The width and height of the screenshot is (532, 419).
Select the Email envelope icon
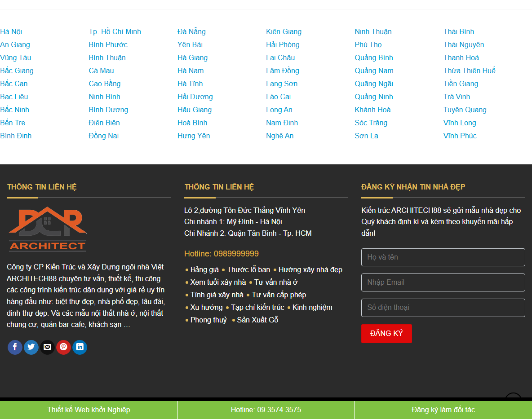click(47, 347)
